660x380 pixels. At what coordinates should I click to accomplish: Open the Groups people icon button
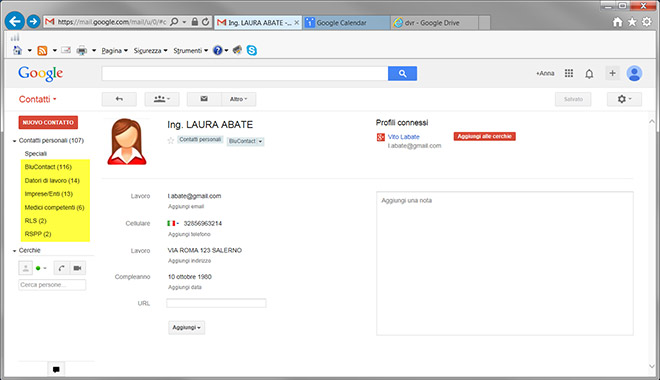click(162, 99)
